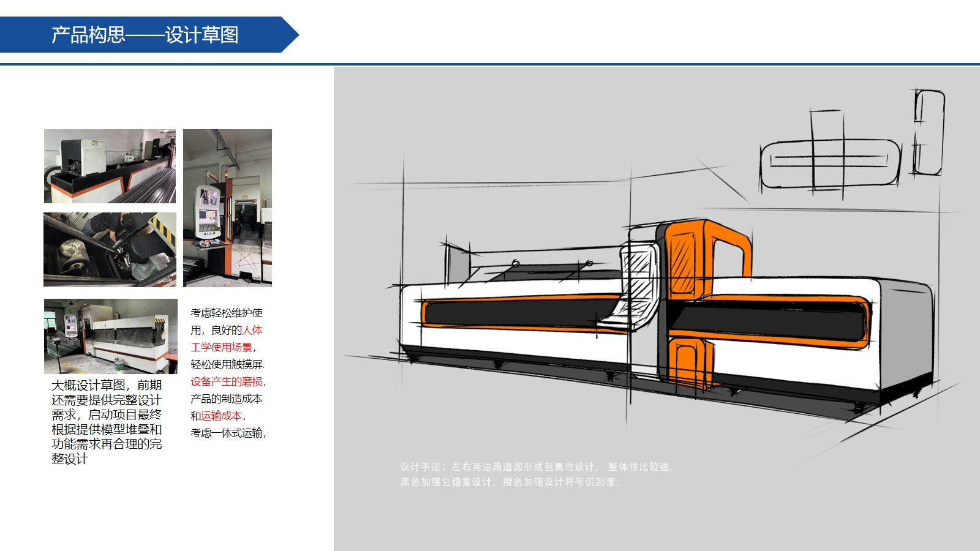Select the left black conveyor track in sketch

[x=521, y=312]
